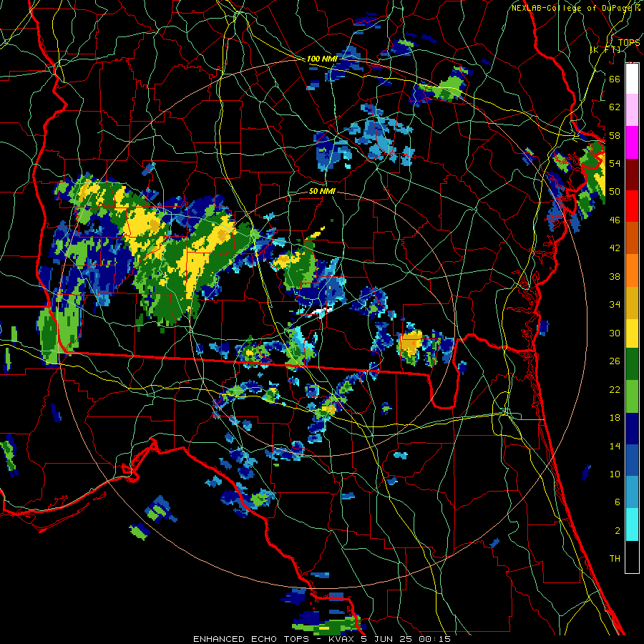Click the 'NEXLAB-College of DuPage' credit text
The image size is (644, 644).
[571, 8]
